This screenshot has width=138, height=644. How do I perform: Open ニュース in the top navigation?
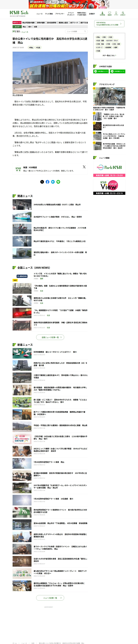coord(39,14)
